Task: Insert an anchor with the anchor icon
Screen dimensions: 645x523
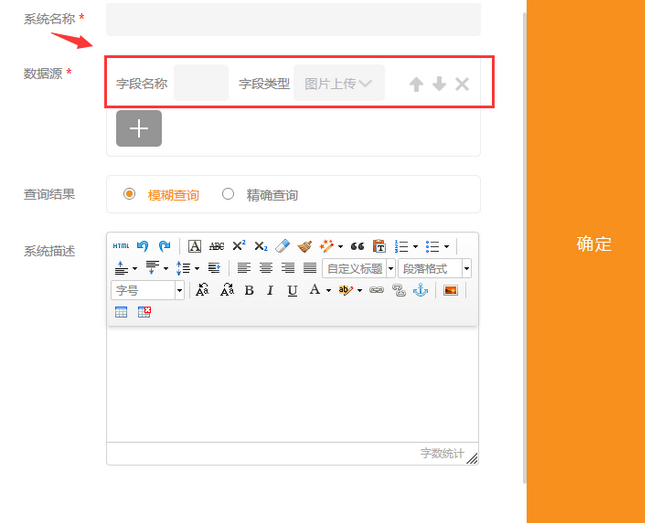Action: [420, 290]
